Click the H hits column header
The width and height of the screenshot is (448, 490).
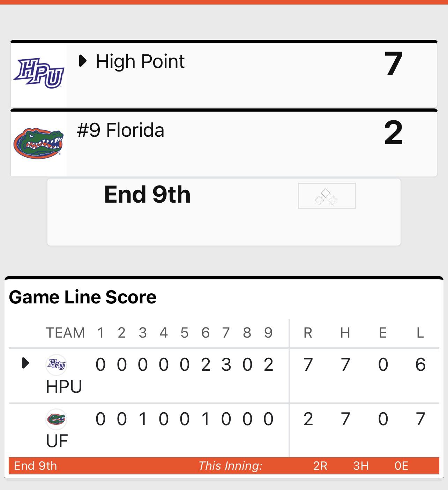tap(345, 333)
